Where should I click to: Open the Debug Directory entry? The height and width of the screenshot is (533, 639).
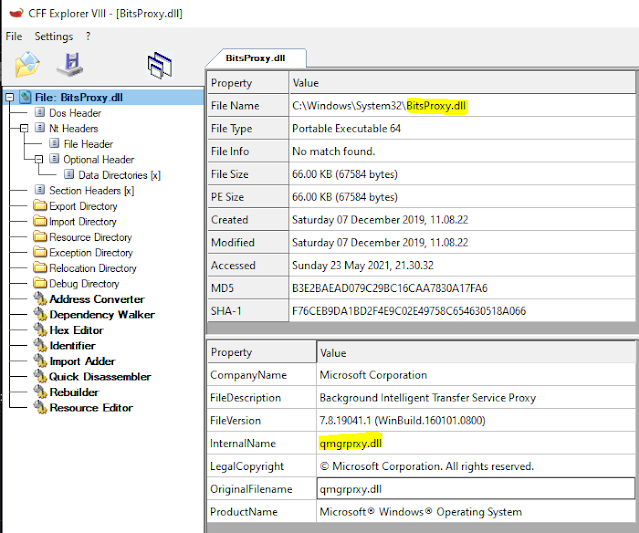click(84, 284)
